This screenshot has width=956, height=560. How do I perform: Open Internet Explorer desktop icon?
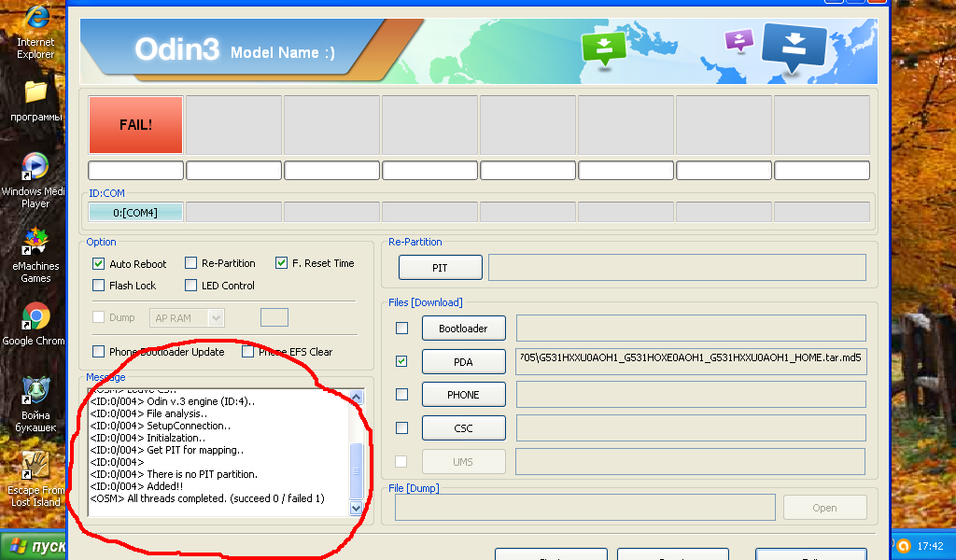[35, 19]
